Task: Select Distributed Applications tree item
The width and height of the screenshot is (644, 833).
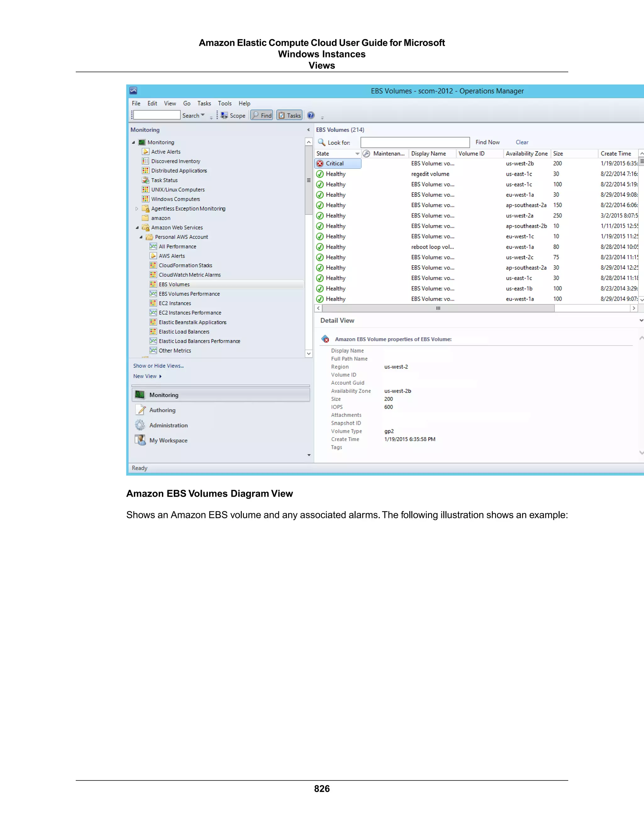Action: point(179,170)
